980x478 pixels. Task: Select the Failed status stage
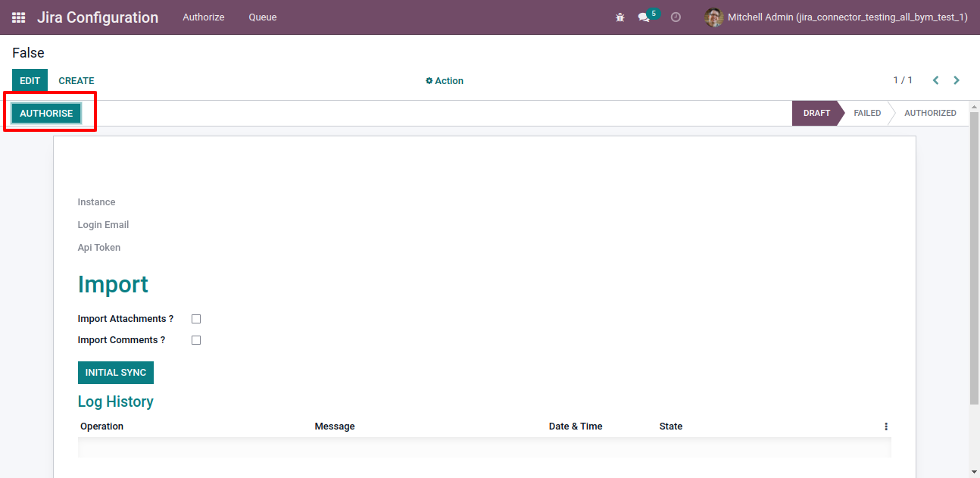pyautogui.click(x=867, y=113)
